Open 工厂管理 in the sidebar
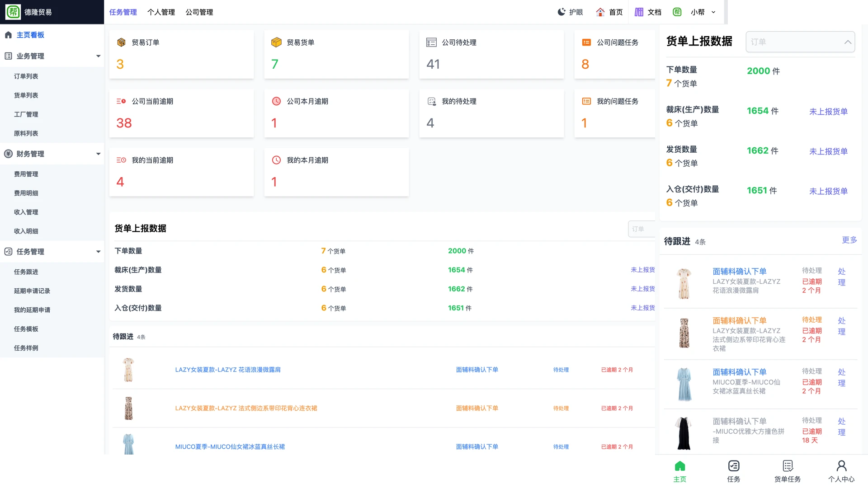Viewport: 868px width, 488px height. [26, 114]
